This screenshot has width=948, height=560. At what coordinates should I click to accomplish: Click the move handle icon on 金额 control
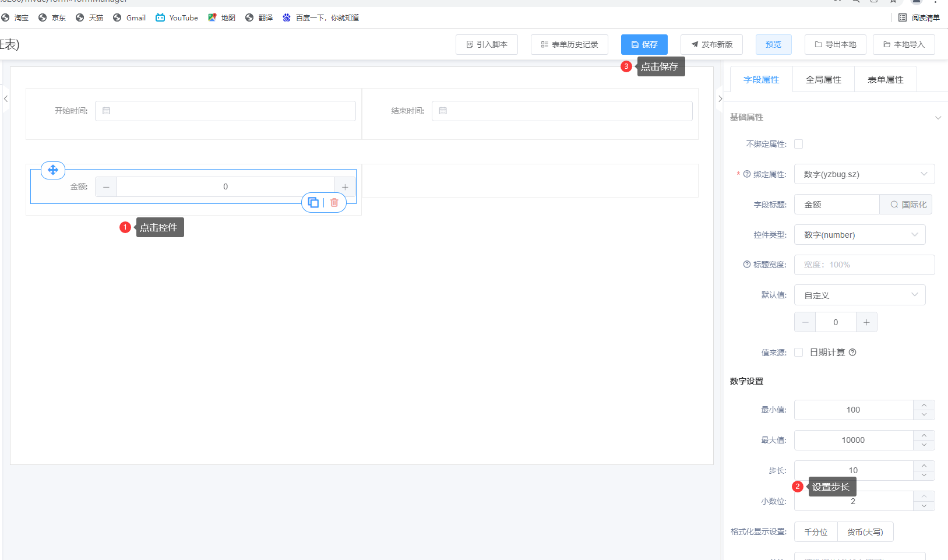click(x=53, y=170)
